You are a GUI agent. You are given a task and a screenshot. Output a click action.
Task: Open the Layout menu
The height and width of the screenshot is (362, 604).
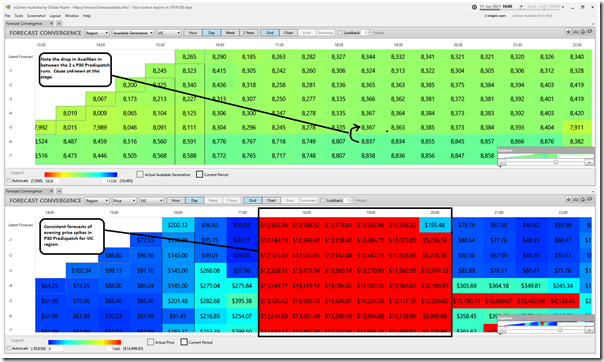pos(55,16)
